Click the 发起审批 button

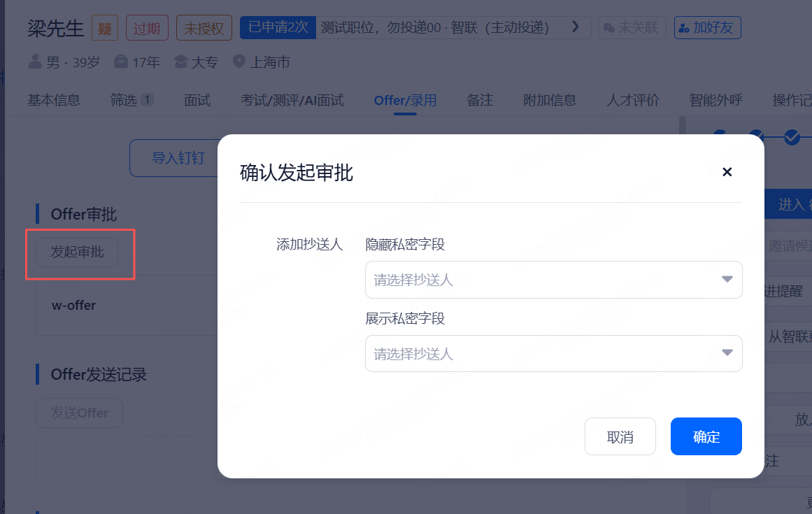point(77,252)
